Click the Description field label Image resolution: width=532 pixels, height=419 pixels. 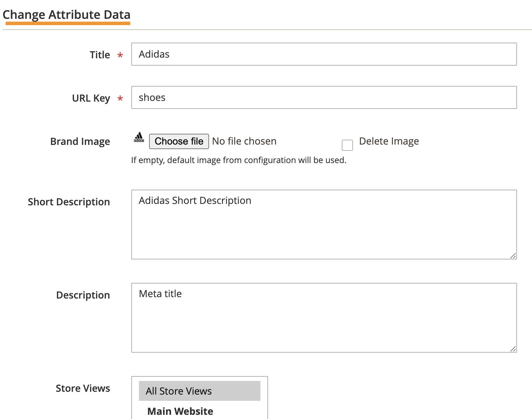pos(83,295)
